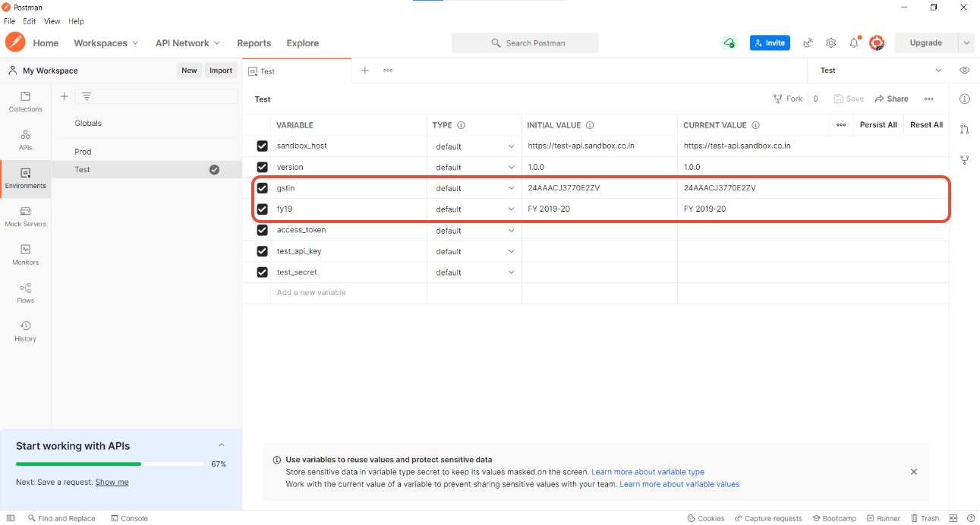Screen dimensions: 980x525
Task: Click the cloud sync status icon
Action: pos(729,42)
